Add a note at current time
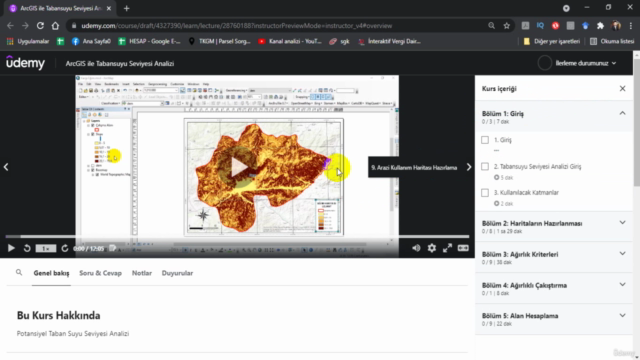Image resolution: width=640 pixels, height=360 pixels. (113, 248)
